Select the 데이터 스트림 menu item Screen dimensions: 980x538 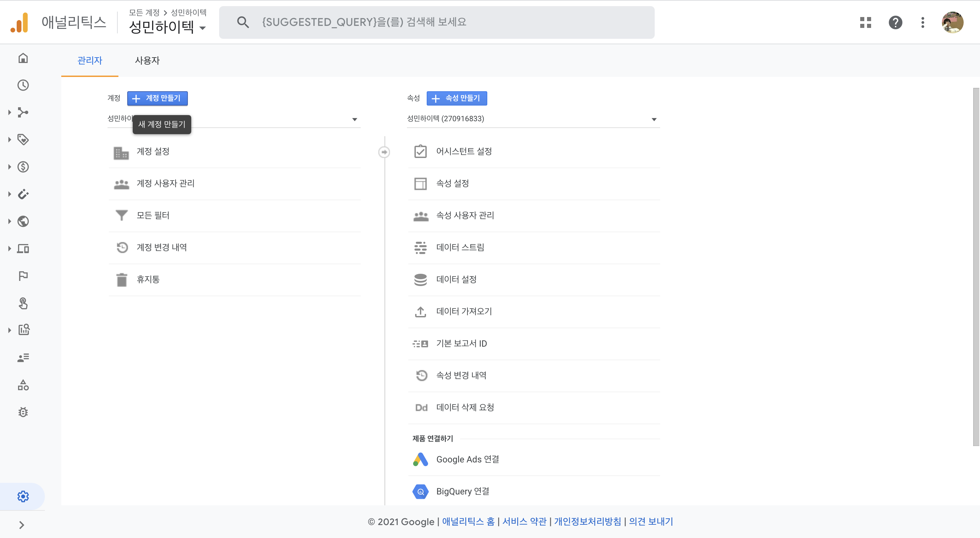460,248
